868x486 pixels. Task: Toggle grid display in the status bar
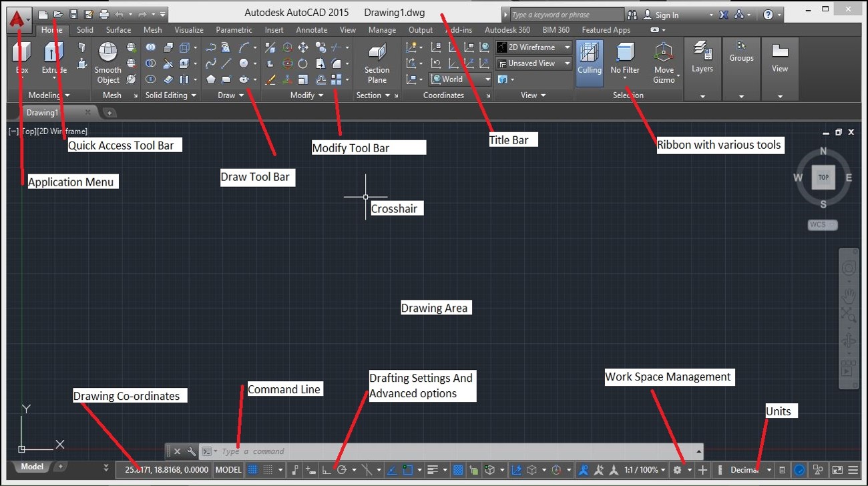coord(253,469)
